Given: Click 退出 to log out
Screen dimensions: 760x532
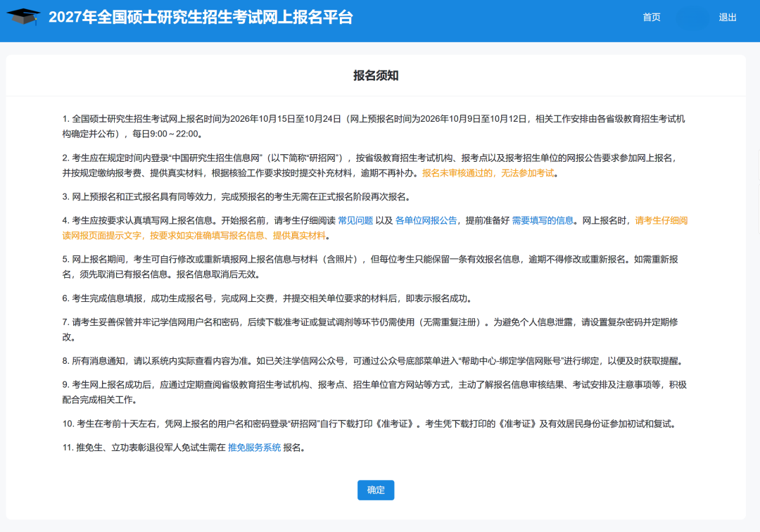Looking at the screenshot, I should [x=727, y=18].
